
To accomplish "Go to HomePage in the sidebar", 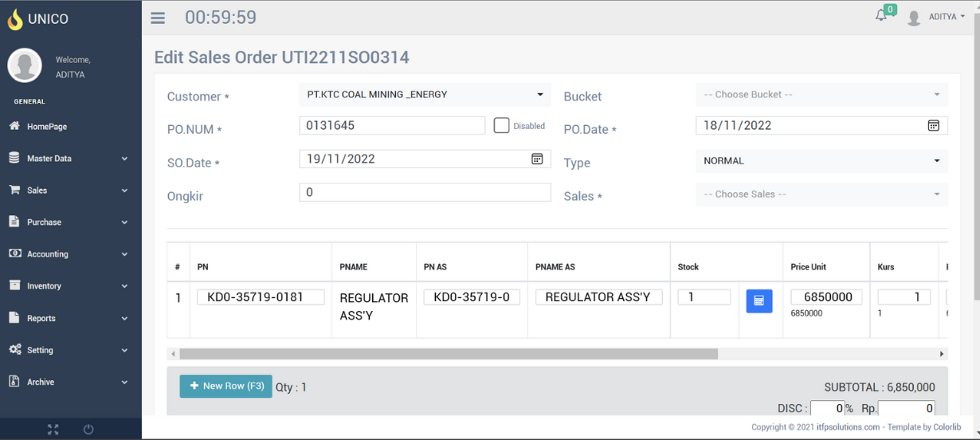I will [46, 127].
